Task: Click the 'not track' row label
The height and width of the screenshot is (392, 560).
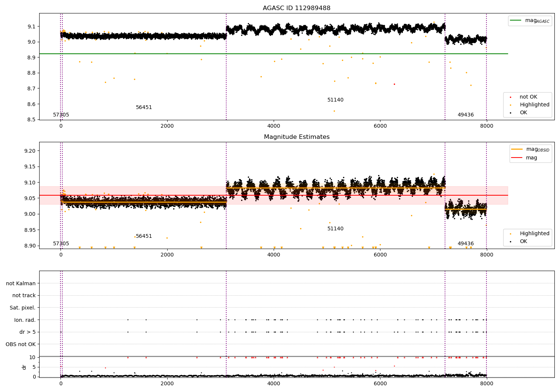Action: pos(24,296)
